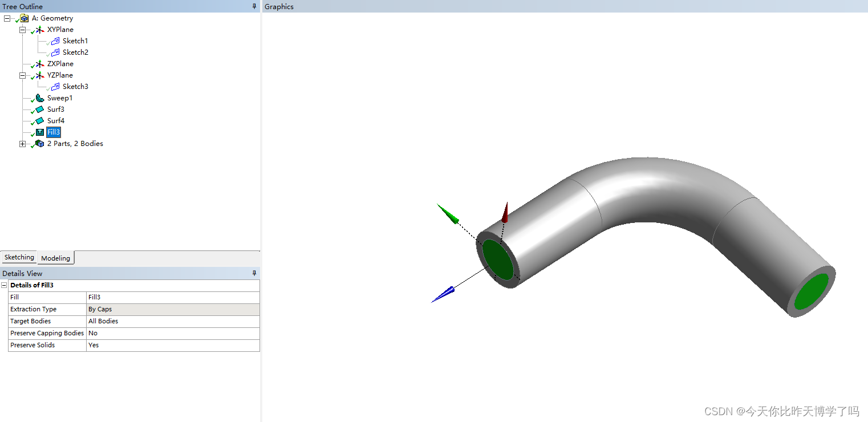The height and width of the screenshot is (422, 868).
Task: Select the Surf3 surface body icon
Action: (x=39, y=109)
